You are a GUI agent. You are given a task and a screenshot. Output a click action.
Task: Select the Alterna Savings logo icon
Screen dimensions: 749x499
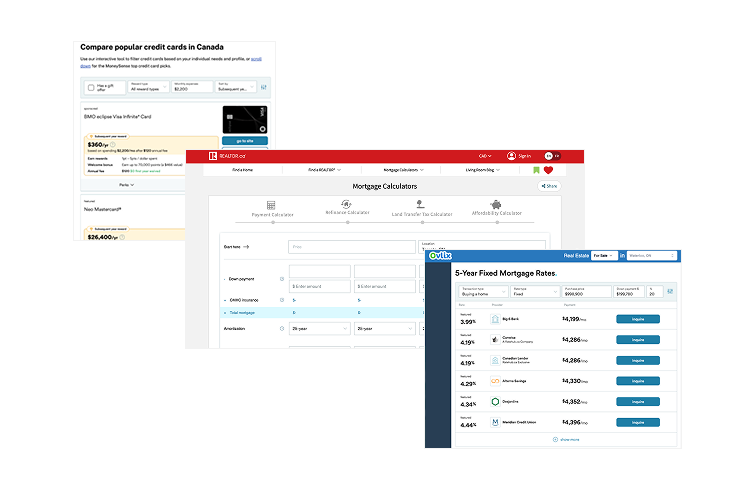495,381
